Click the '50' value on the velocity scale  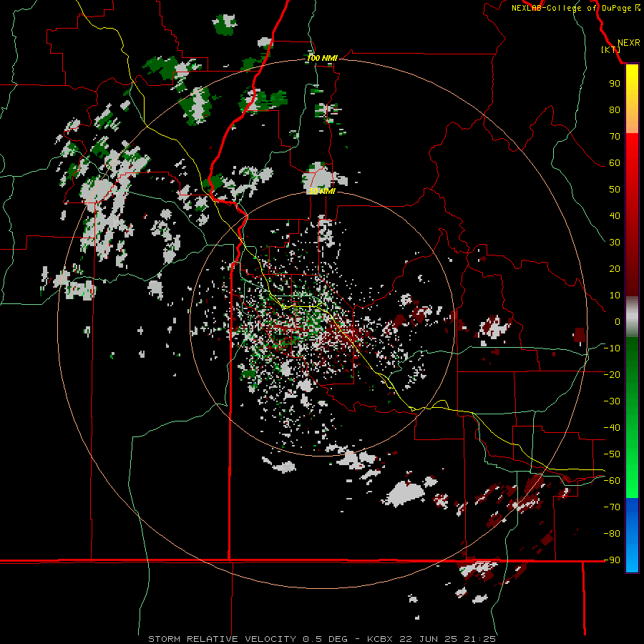click(615, 190)
